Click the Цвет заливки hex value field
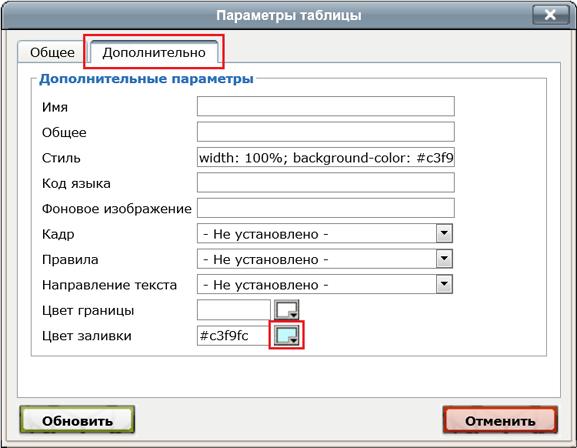Screen dimensions: 577x448 [234, 335]
